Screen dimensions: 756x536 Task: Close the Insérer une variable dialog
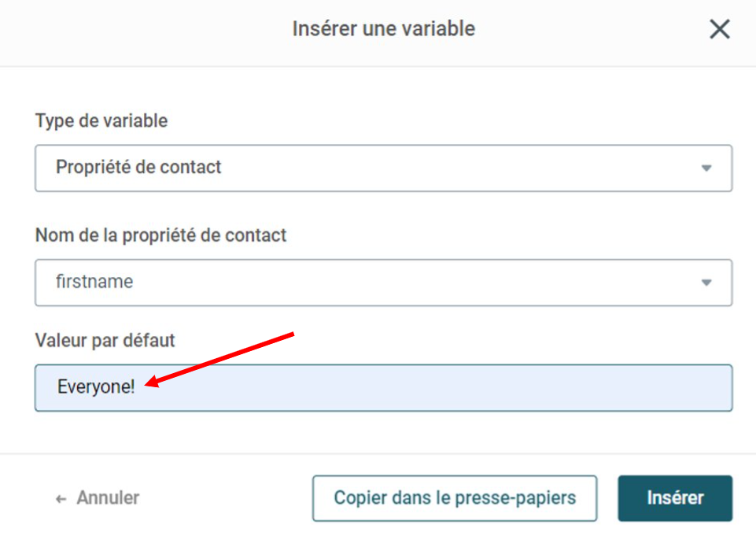[719, 29]
